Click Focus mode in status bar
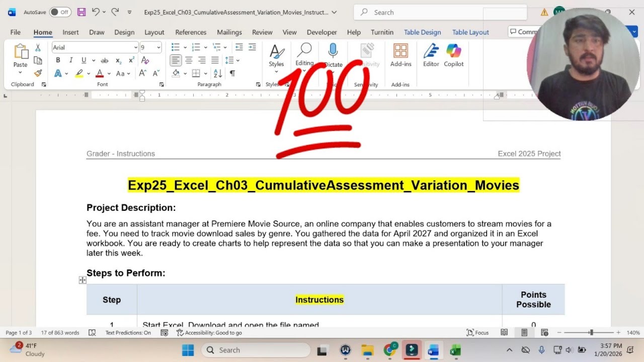This screenshot has height=362, width=644. click(478, 333)
